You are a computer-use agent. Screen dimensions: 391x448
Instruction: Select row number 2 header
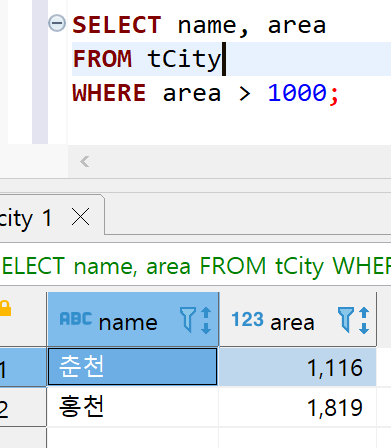23,407
